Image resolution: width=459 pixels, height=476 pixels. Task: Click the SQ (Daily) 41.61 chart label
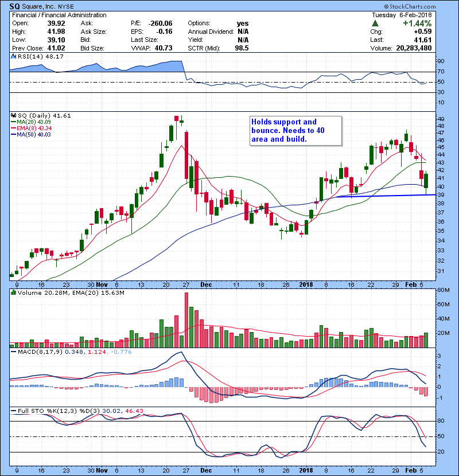click(x=44, y=116)
